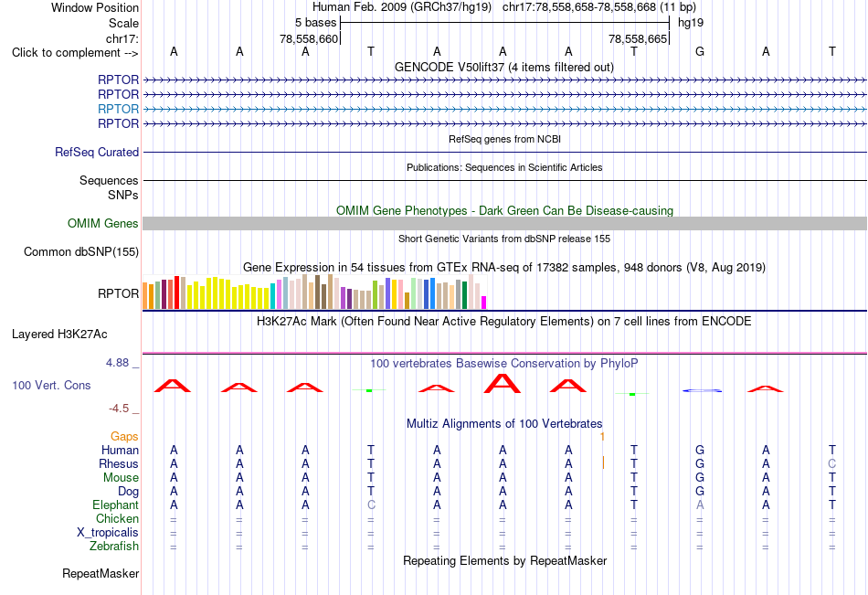The image size is (868, 595).
Task: Click the RepeatMasker track label
Action: click(x=101, y=574)
